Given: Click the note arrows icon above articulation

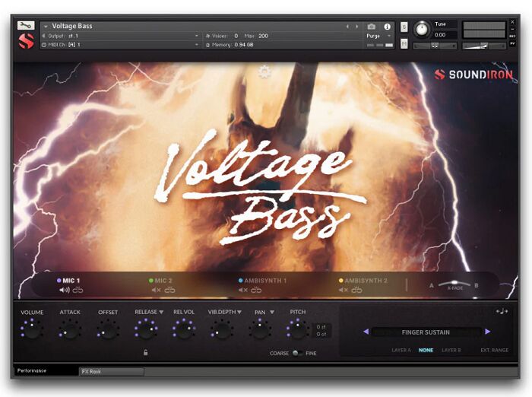Looking at the screenshot, I should pos(502,311).
